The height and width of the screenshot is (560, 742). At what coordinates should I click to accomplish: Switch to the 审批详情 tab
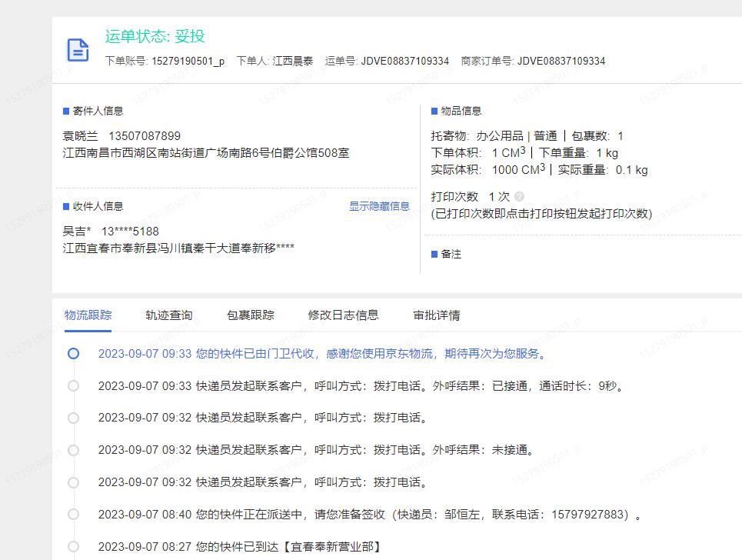[437, 315]
